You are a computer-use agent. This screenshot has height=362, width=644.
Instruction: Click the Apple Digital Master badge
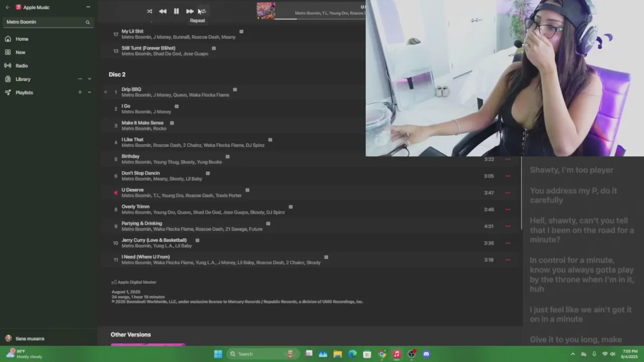(x=134, y=282)
